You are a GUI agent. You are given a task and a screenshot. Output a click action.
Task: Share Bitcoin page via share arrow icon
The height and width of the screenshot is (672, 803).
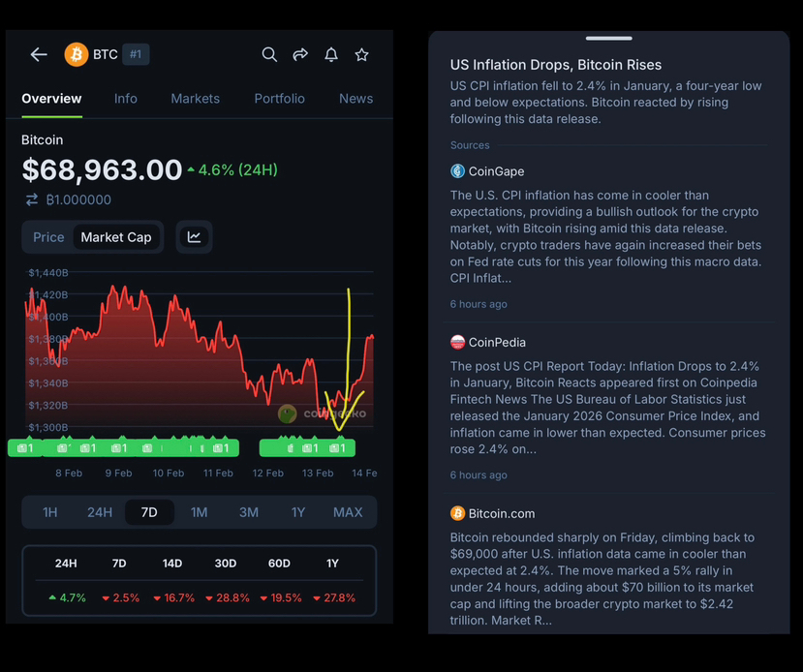coord(300,54)
